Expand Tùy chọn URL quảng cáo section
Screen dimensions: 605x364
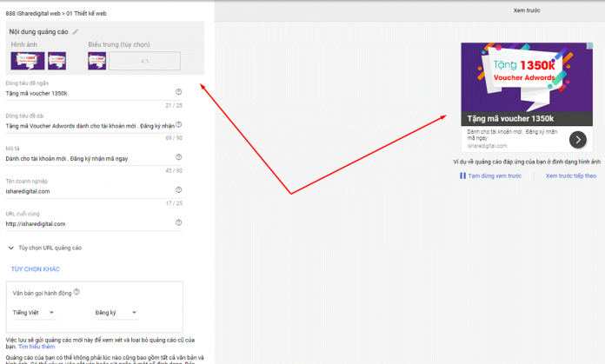tap(44, 248)
